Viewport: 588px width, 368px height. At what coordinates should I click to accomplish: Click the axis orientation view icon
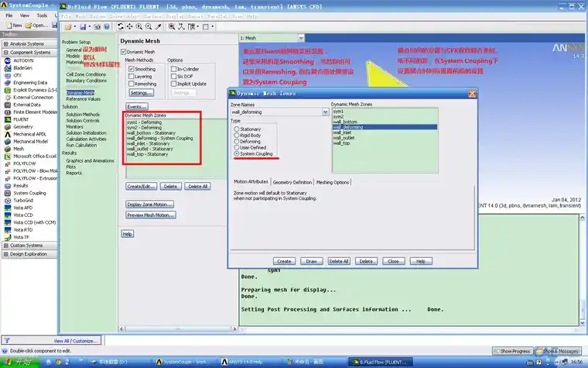coord(181,26)
